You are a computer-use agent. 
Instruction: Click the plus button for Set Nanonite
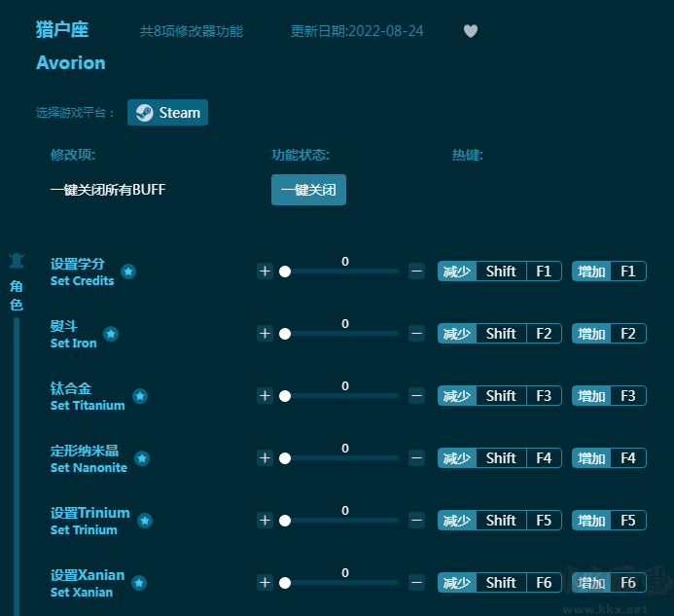pos(265,458)
